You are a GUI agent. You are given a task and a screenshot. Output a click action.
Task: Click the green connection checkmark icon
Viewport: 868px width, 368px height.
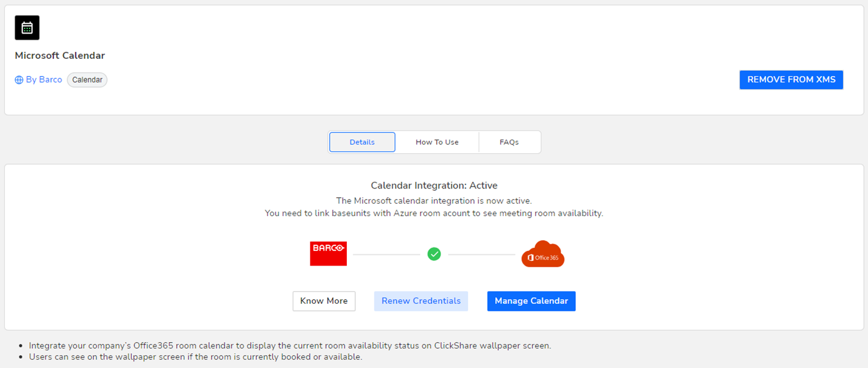[434, 254]
